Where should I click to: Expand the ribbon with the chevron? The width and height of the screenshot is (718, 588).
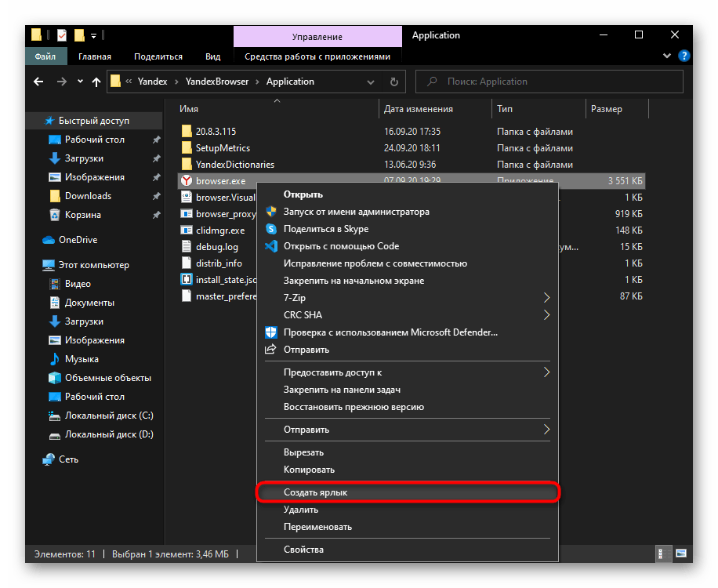point(667,56)
